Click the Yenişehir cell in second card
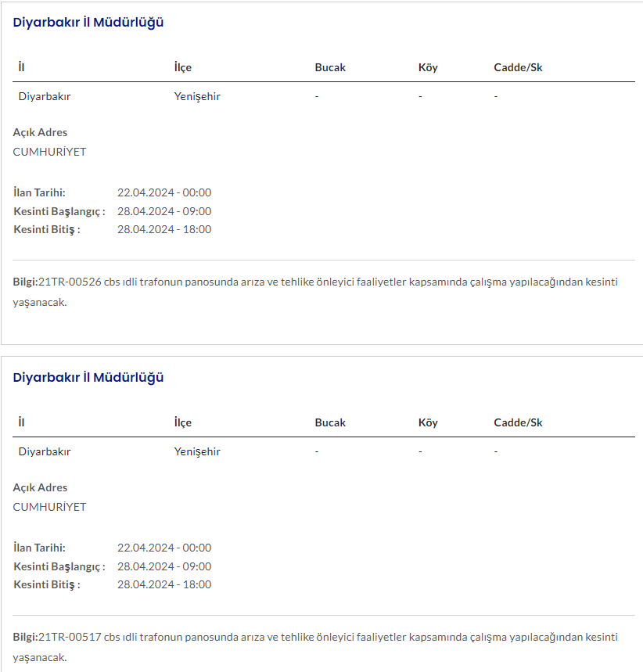 [197, 452]
